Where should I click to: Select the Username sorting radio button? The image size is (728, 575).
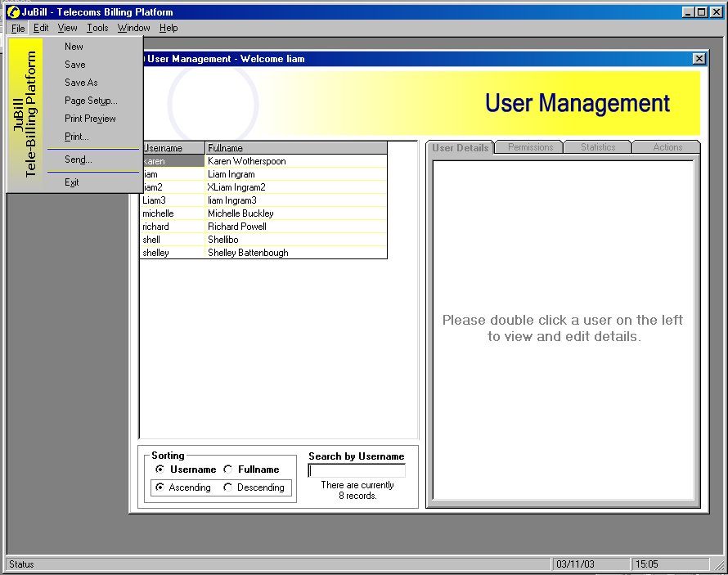[160, 469]
